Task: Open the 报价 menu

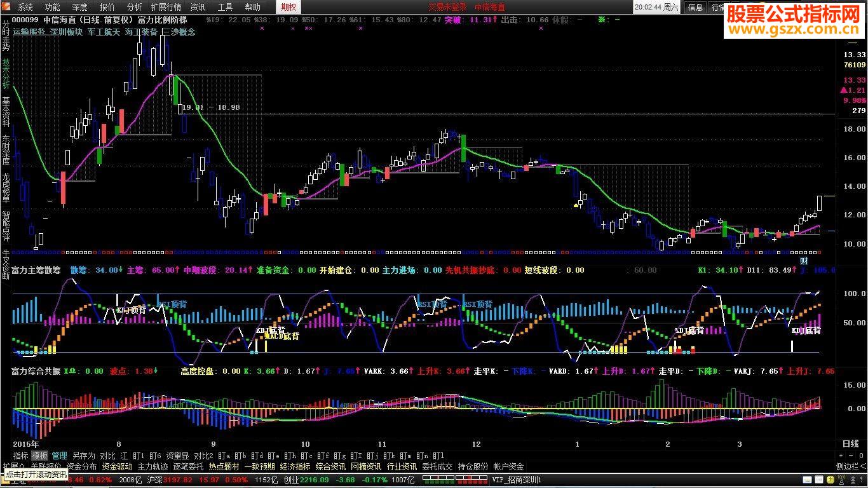Action: pos(107,7)
